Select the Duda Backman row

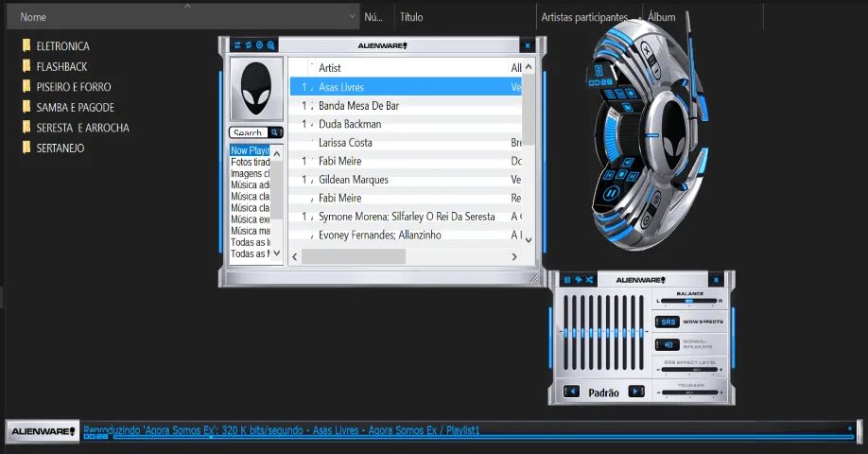[x=406, y=124]
